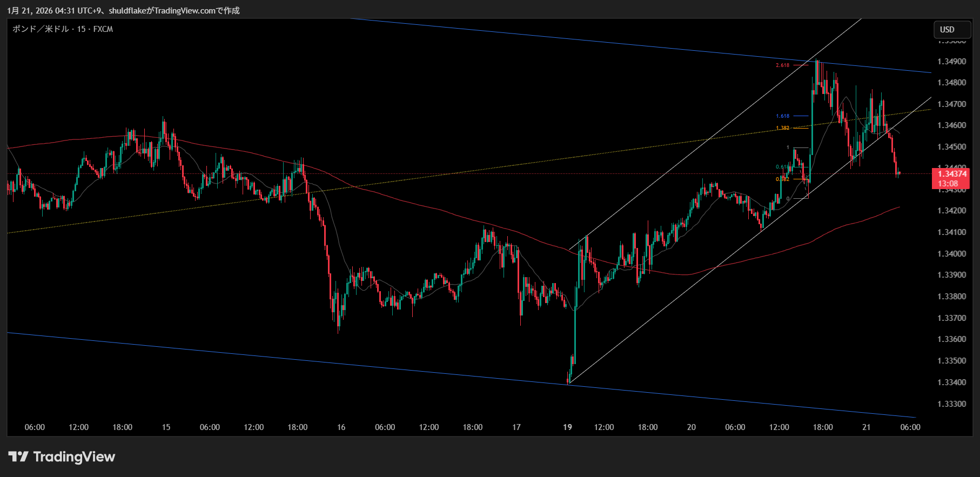Click the 2.618 Fibonacci level label
Image resolution: width=980 pixels, height=477 pixels.
coord(782,65)
